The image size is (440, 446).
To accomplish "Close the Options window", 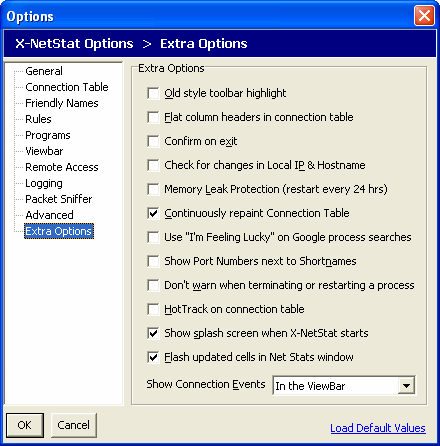I will pyautogui.click(x=424, y=16).
